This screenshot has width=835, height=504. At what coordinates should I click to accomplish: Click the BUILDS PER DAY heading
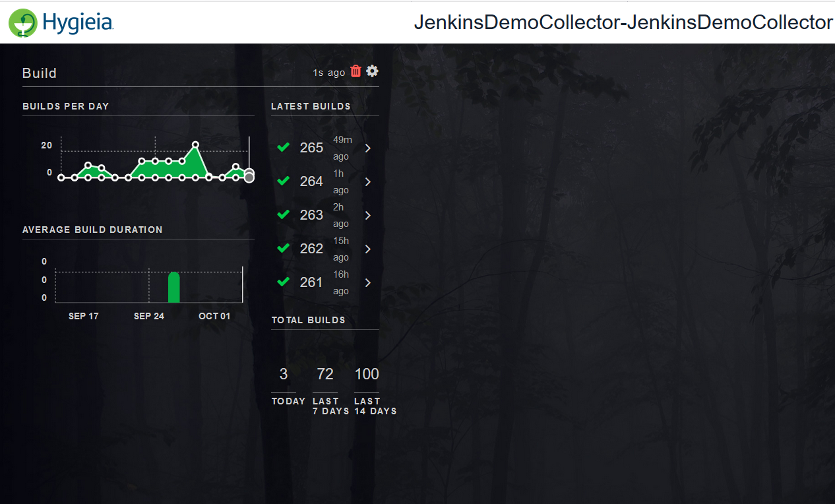[x=65, y=106]
